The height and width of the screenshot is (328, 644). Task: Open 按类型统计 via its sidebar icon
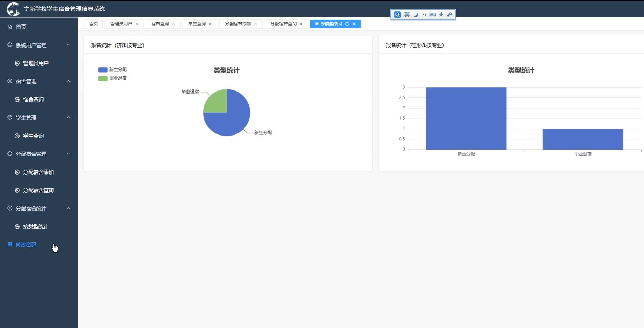point(16,226)
